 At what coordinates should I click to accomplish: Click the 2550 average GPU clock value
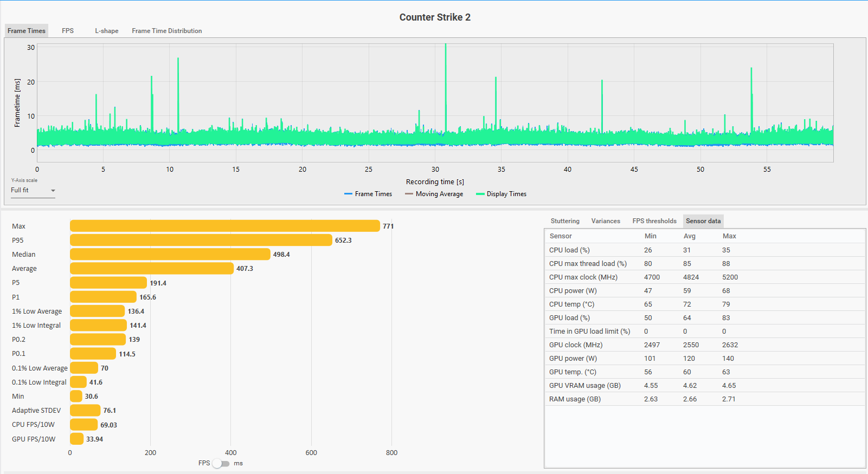coord(691,345)
